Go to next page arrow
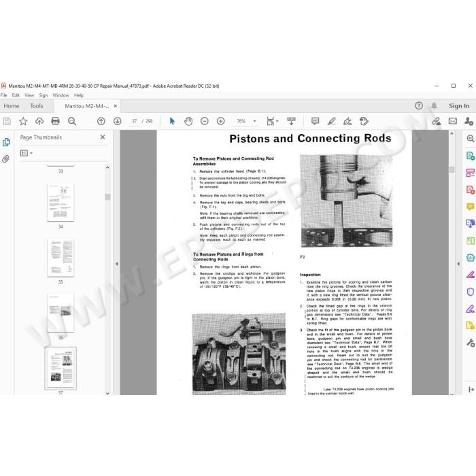Image resolution: width=476 pixels, height=476 pixels. tap(118, 121)
